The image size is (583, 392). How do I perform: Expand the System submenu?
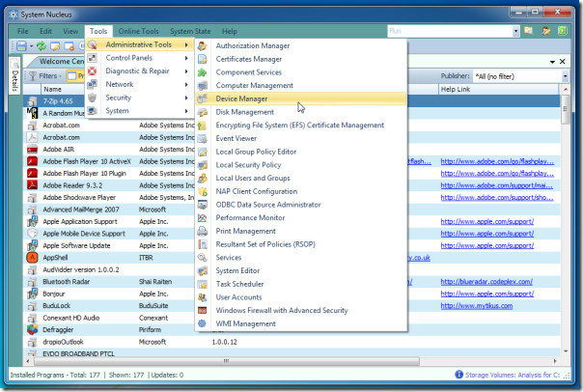(140, 111)
